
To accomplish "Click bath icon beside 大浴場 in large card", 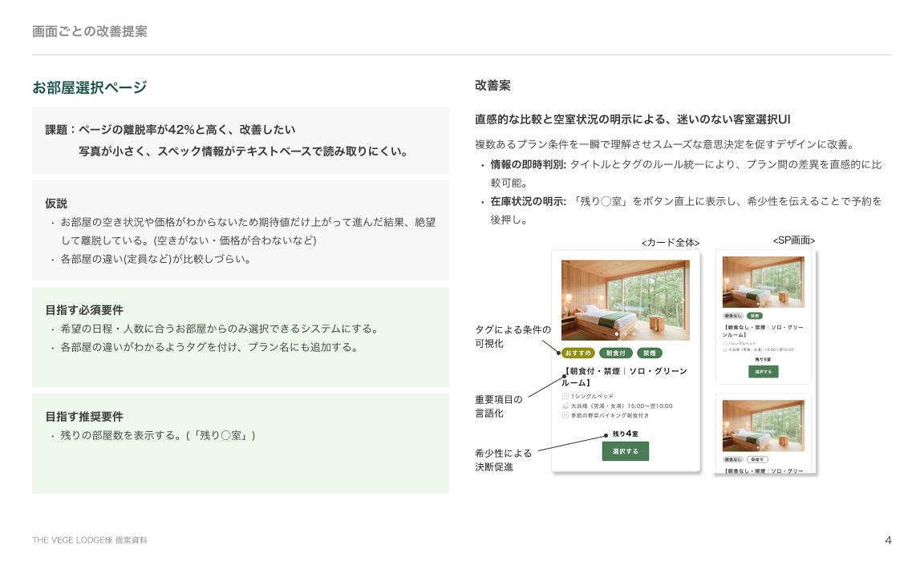I will click(x=565, y=406).
